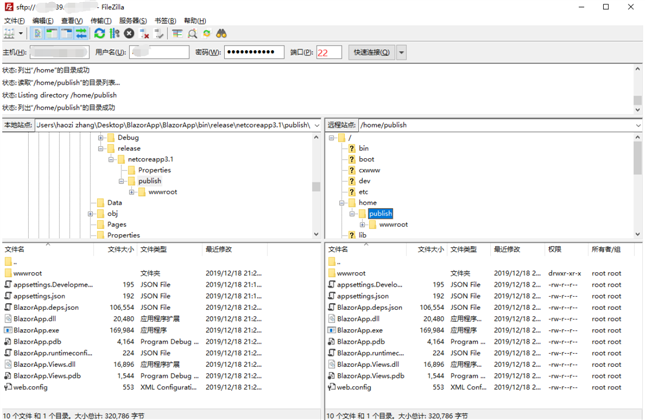Toggle the transfer queue display
The height and width of the screenshot is (420, 645).
tap(81, 34)
